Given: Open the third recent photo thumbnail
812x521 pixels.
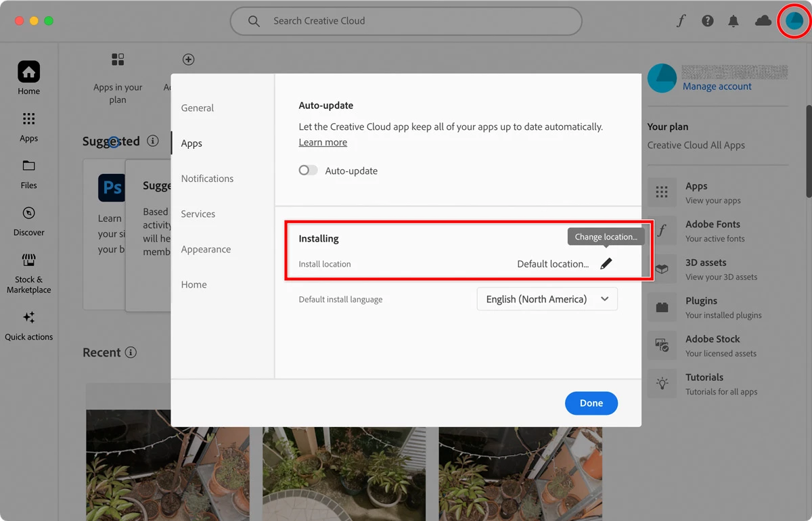Looking at the screenshot, I should click(x=520, y=474).
